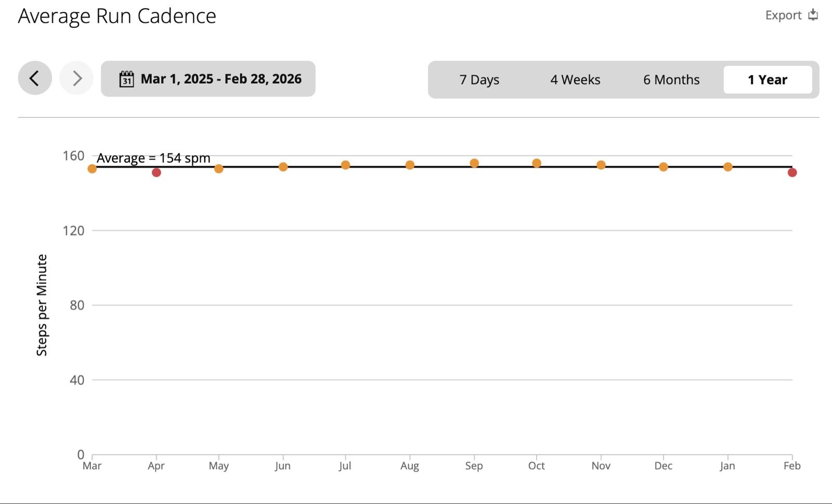This screenshot has width=832, height=504.
Task: Click the June cadence data point
Action: coord(283,167)
